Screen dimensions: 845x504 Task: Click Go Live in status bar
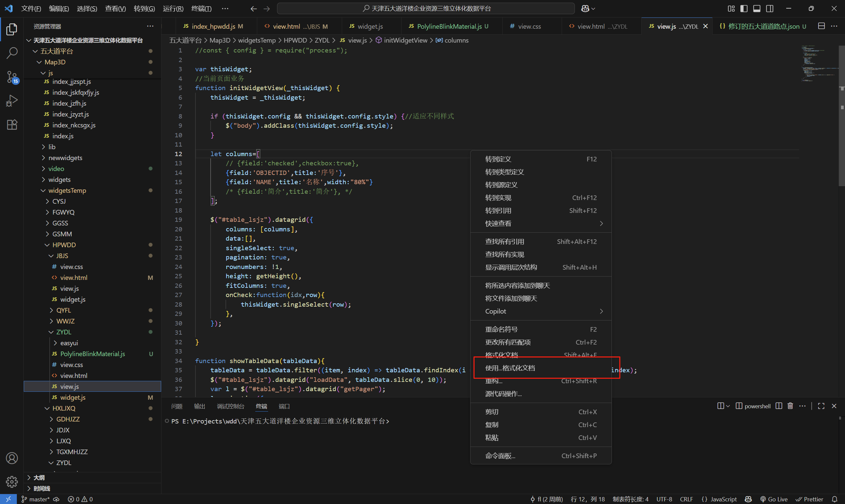774,499
